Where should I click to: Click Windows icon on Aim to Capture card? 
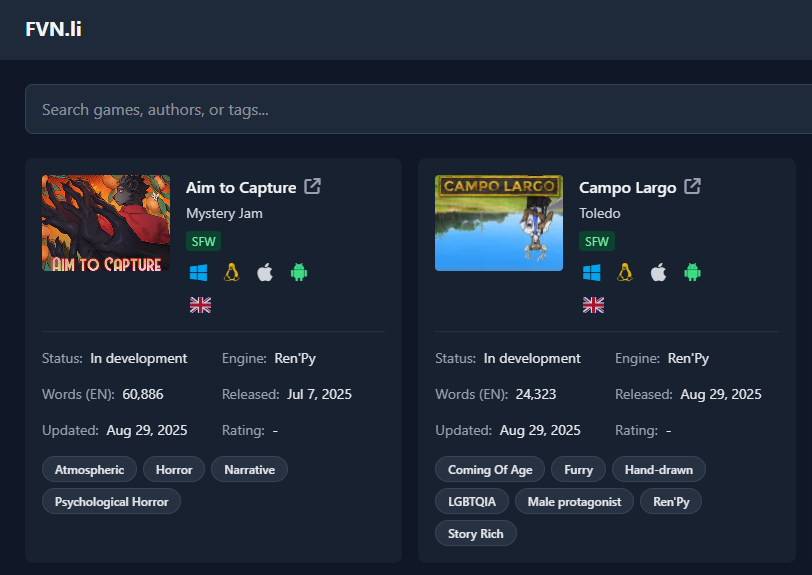tap(199, 272)
